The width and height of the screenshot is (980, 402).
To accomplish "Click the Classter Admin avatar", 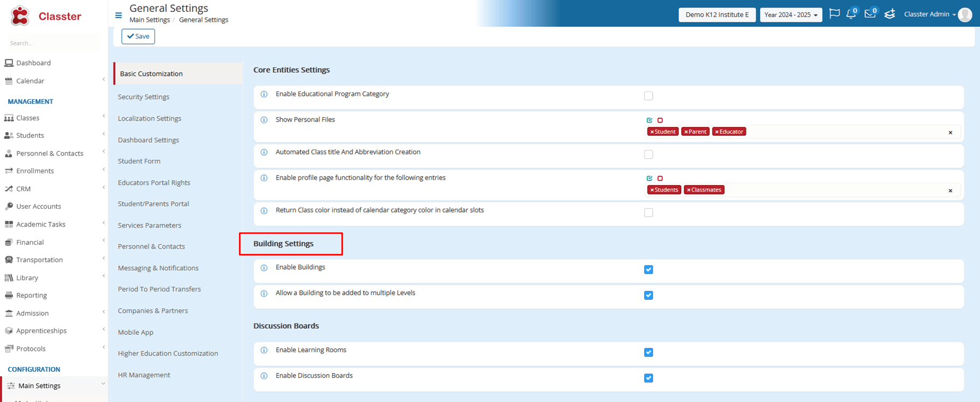I will coord(965,15).
